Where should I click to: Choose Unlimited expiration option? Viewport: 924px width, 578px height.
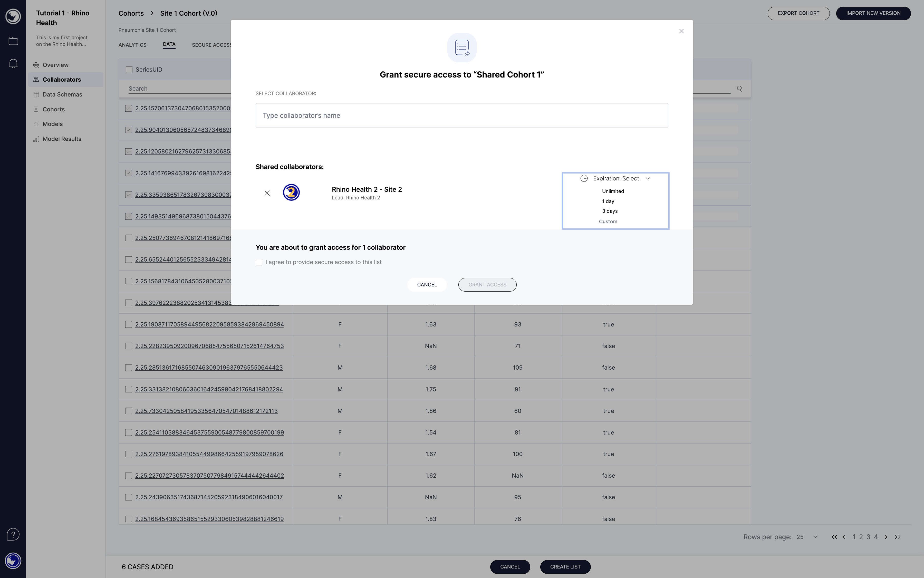coord(613,191)
